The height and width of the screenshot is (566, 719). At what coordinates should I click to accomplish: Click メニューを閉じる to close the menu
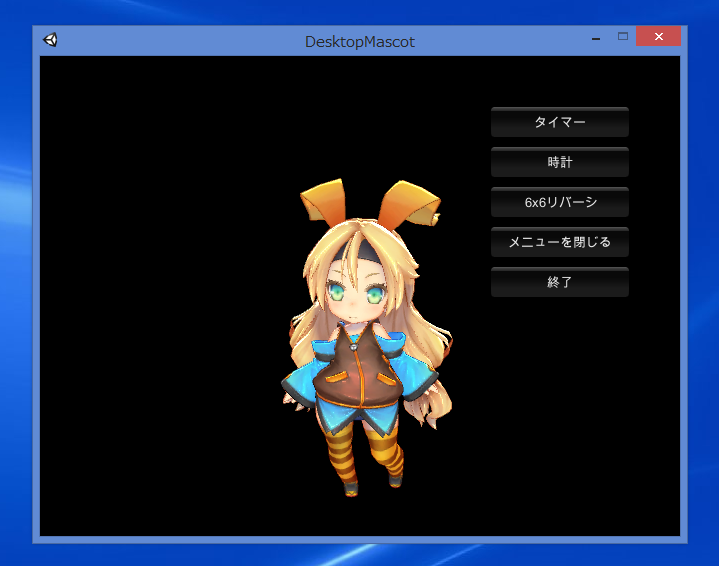[x=559, y=242]
